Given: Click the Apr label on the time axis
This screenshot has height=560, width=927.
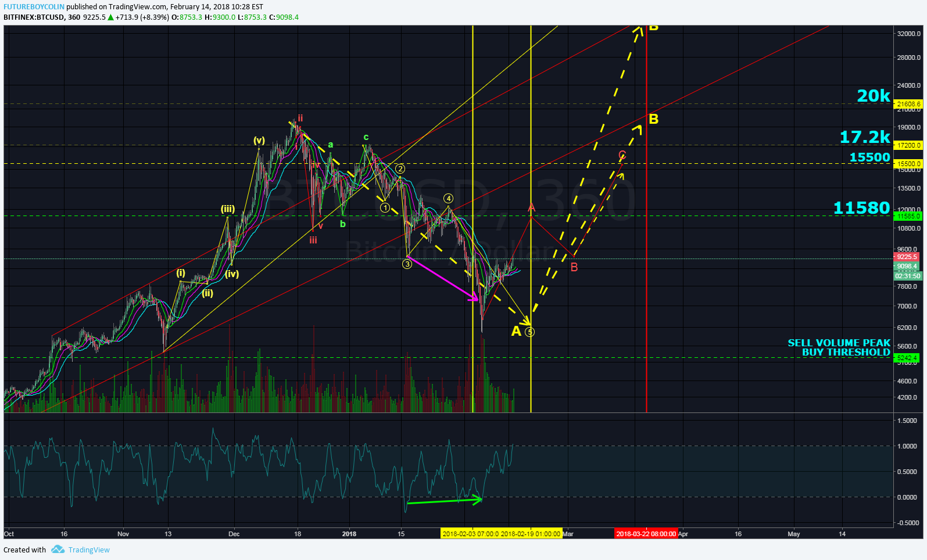Looking at the screenshot, I should click(x=683, y=534).
